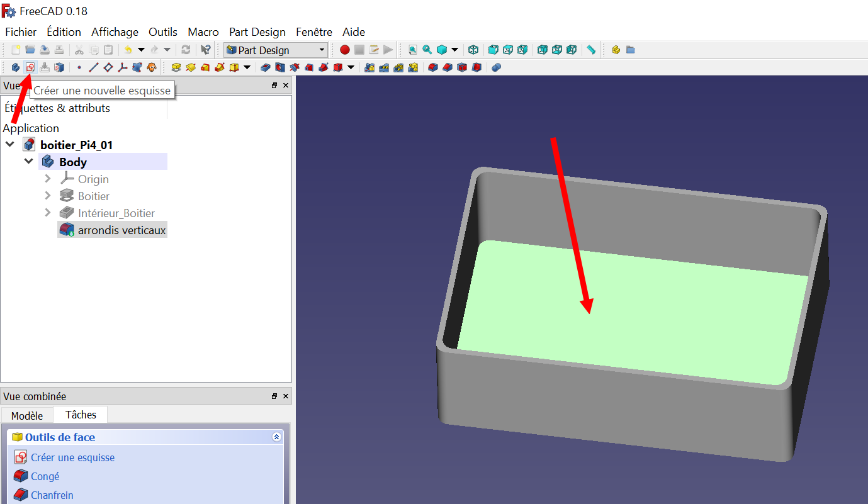Create a local coordinate system
The width and height of the screenshot is (868, 504).
point(123,67)
